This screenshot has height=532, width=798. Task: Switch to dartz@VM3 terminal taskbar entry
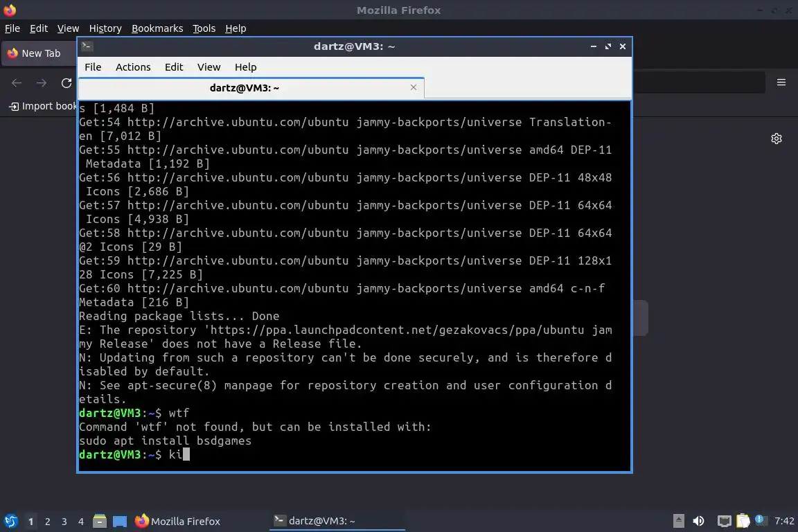(337, 521)
